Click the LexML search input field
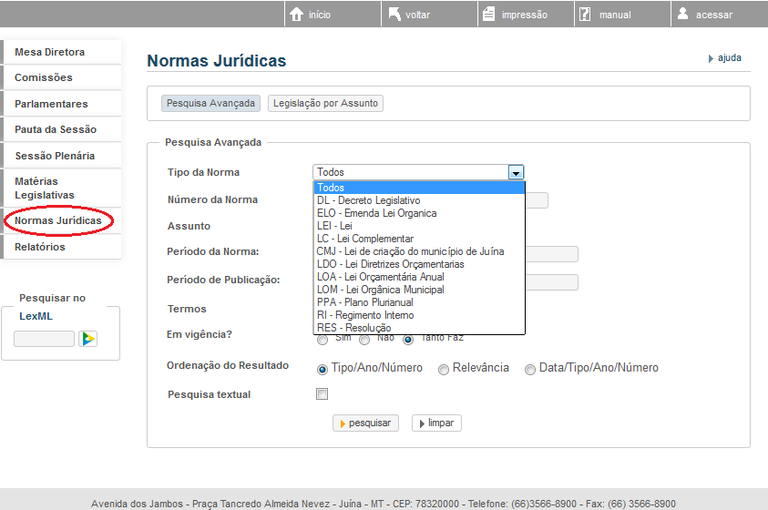 pyautogui.click(x=44, y=339)
